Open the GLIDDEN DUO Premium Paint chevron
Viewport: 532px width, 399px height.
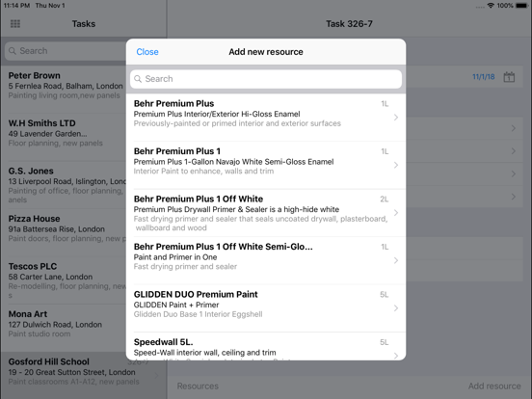[x=396, y=308]
